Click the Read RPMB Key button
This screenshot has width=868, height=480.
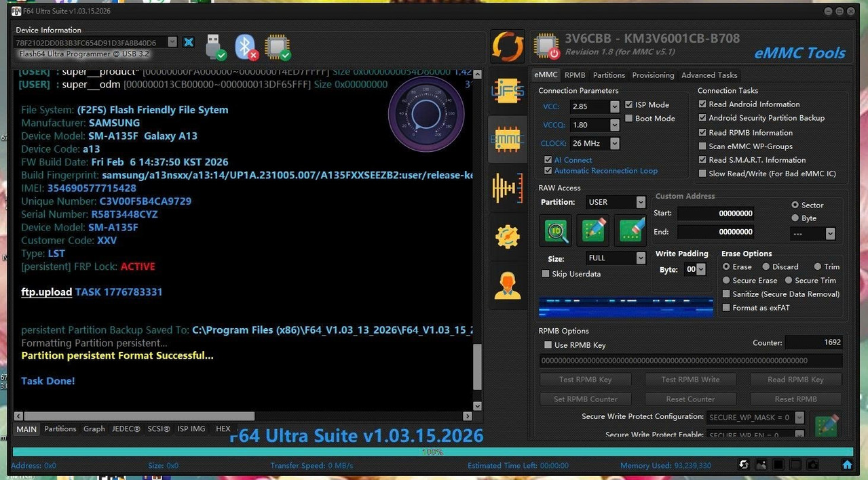796,380
